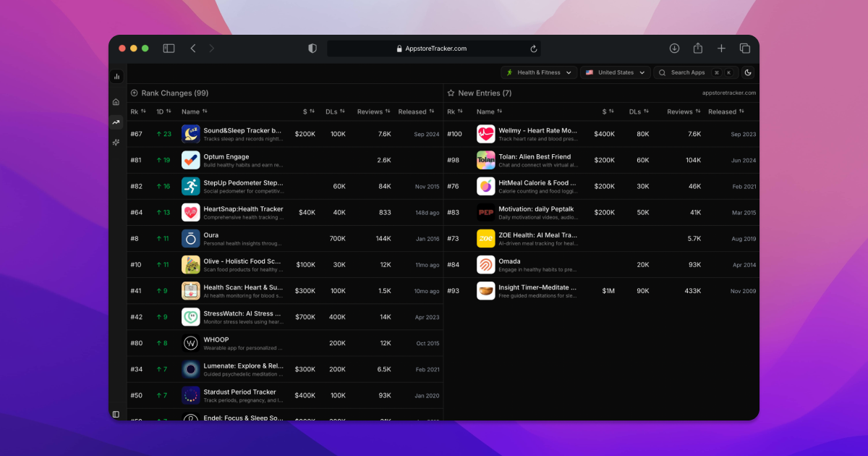
Task: Open the home icon in left sidebar
Action: [x=116, y=102]
